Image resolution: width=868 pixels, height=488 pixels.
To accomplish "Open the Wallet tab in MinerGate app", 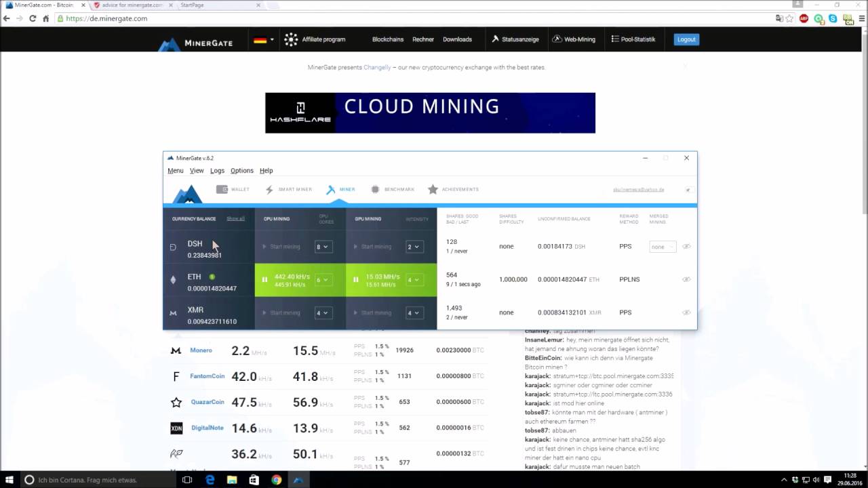I will point(233,190).
